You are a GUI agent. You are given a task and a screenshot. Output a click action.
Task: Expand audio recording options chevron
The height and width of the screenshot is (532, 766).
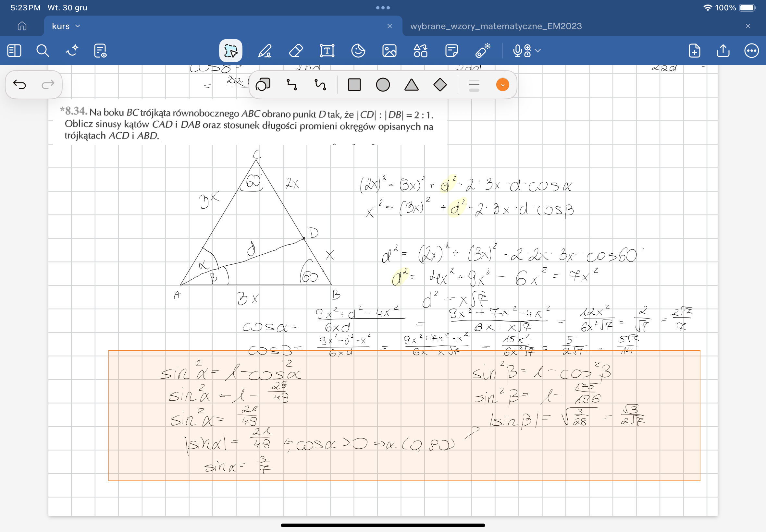537,51
